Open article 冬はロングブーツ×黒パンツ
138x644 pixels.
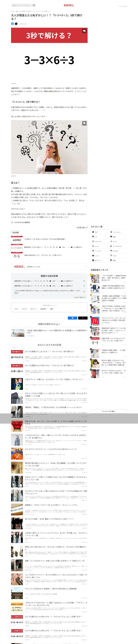[49, 481]
